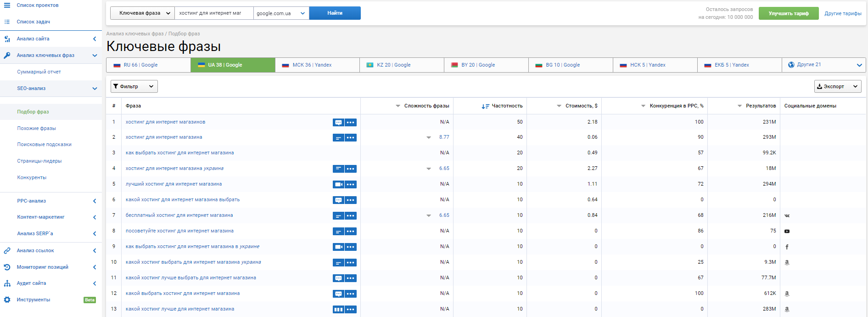The height and width of the screenshot is (317, 868).
Task: Switch to НСК 5 | Yandex tab
Action: (655, 65)
